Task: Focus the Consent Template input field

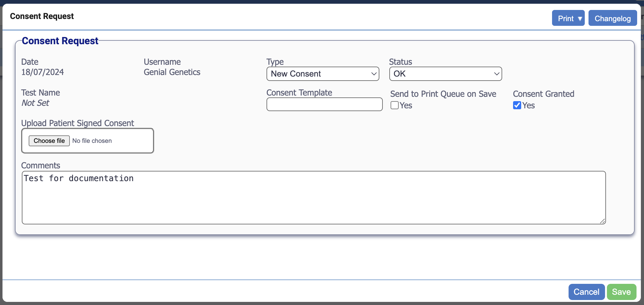Action: (x=324, y=104)
